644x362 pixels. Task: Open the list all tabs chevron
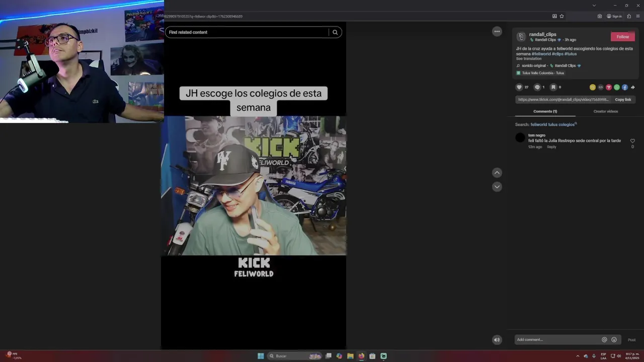[594, 5]
